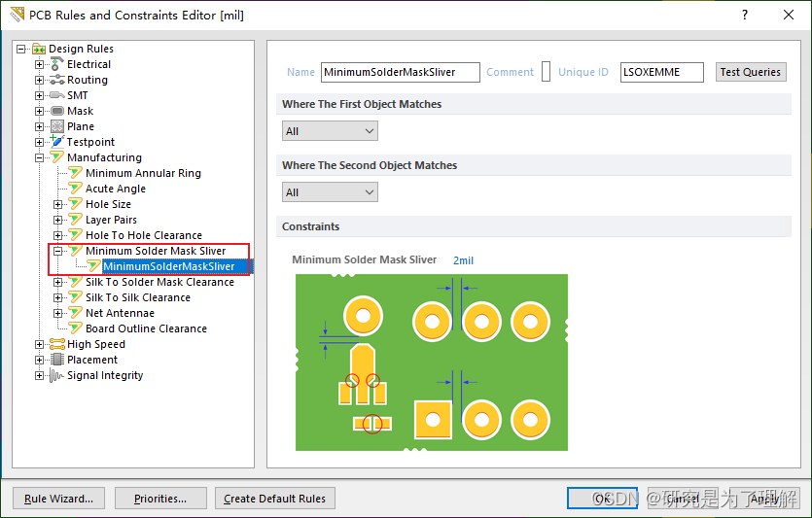Image resolution: width=812 pixels, height=518 pixels.
Task: Open the First Object Matches dropdown
Action: coord(330,131)
